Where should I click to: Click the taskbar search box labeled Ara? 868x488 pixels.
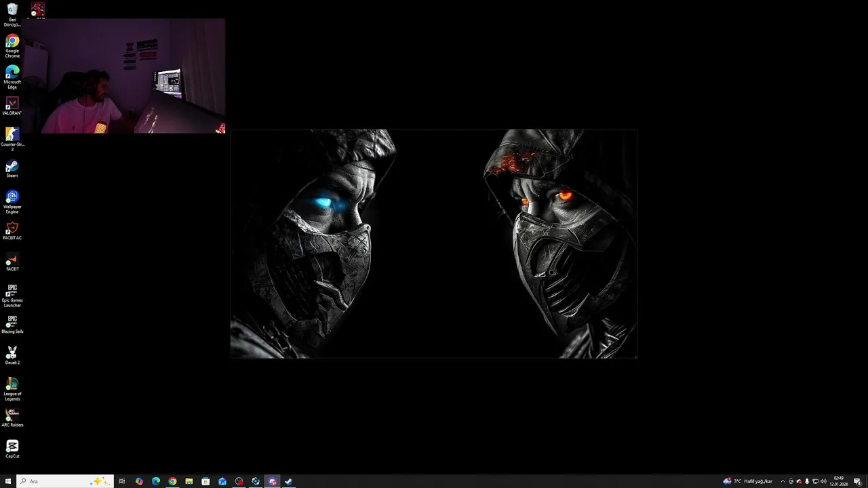pos(64,481)
